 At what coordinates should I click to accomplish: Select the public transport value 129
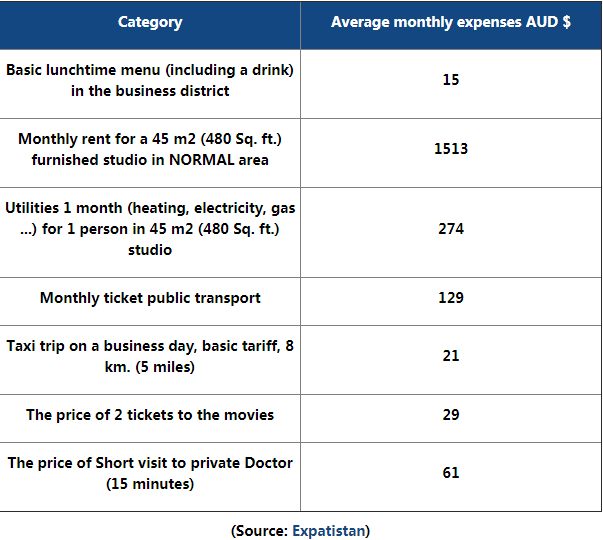[x=451, y=298]
